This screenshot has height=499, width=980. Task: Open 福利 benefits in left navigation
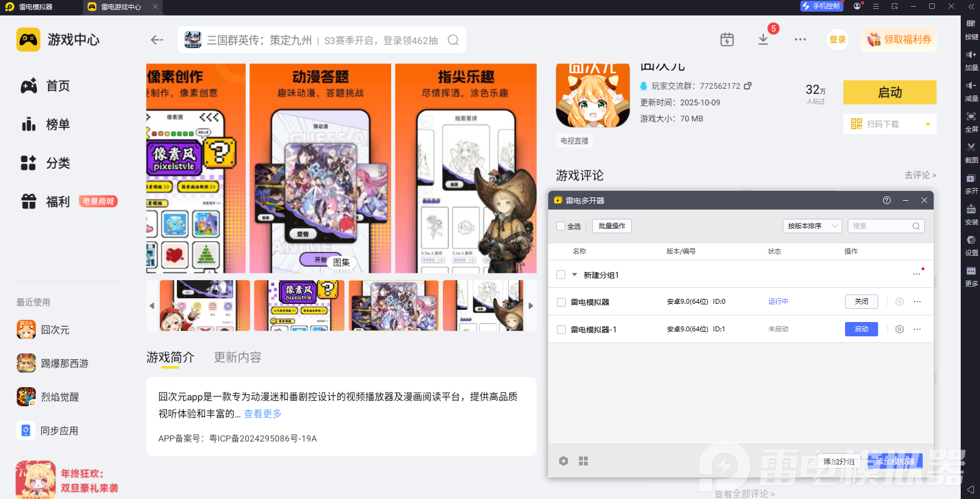tap(46, 202)
